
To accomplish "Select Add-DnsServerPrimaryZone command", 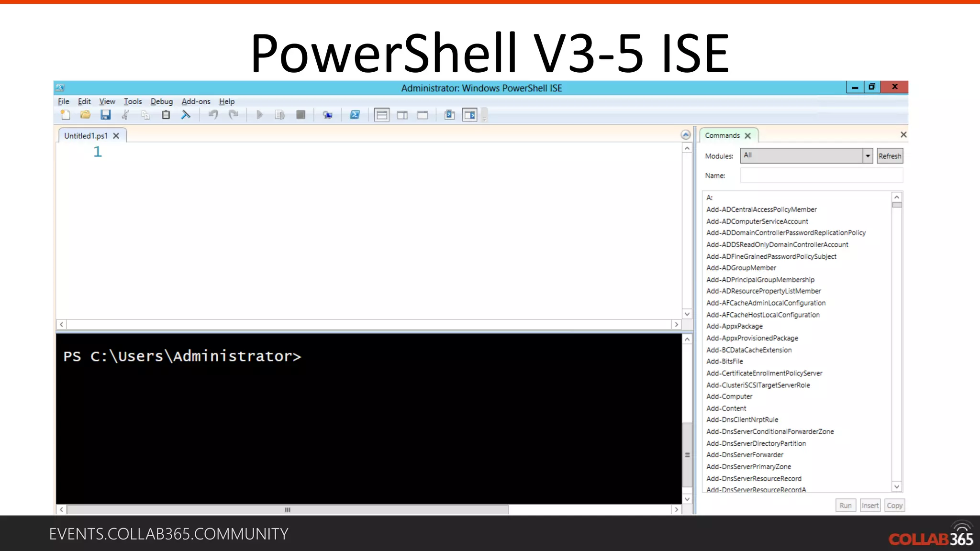I will coord(748,467).
